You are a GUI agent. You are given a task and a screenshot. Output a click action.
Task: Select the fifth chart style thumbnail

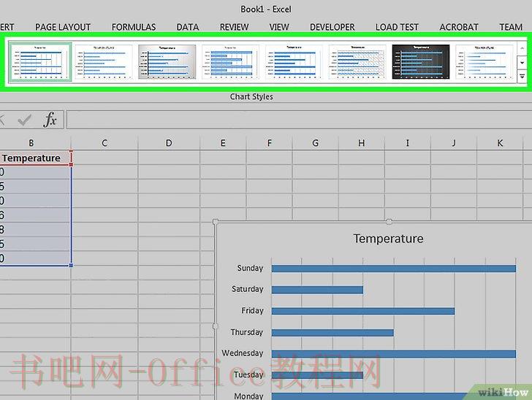[294, 62]
